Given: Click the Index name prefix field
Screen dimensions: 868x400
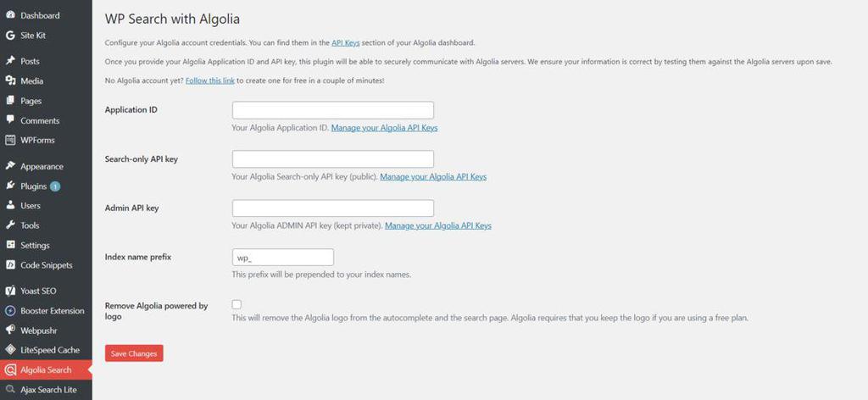Looking at the screenshot, I should pos(282,258).
